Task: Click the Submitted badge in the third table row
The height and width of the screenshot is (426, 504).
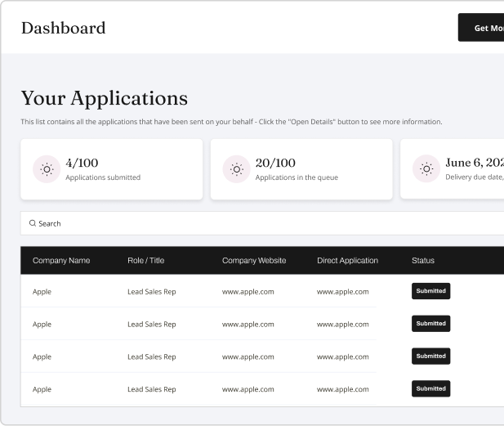Action: point(431,356)
